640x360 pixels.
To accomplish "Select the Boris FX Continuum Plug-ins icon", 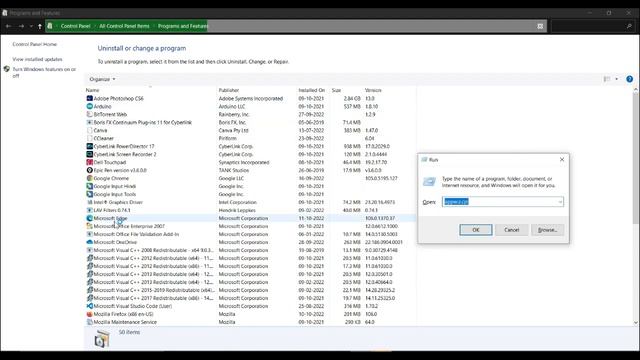I will pyautogui.click(x=89, y=122).
